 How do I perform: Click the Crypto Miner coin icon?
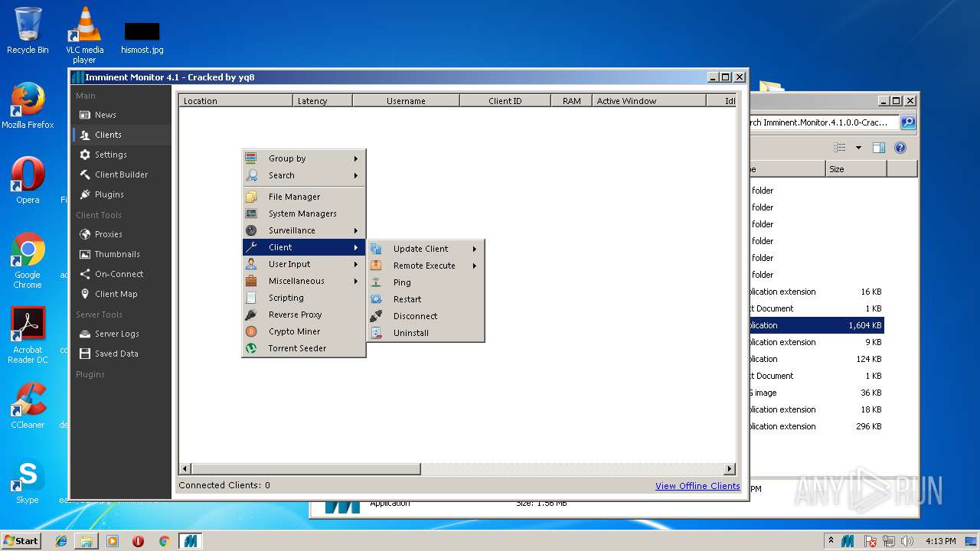[x=251, y=331]
